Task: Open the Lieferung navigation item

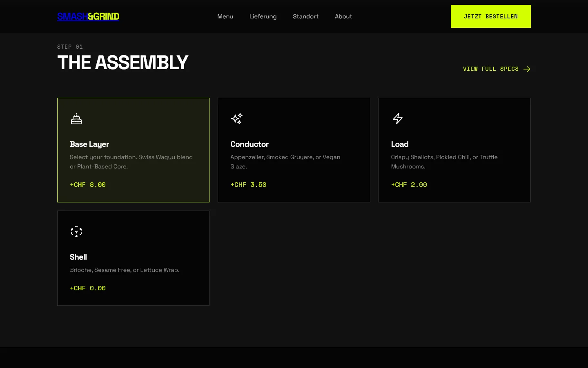Action: [x=263, y=16]
